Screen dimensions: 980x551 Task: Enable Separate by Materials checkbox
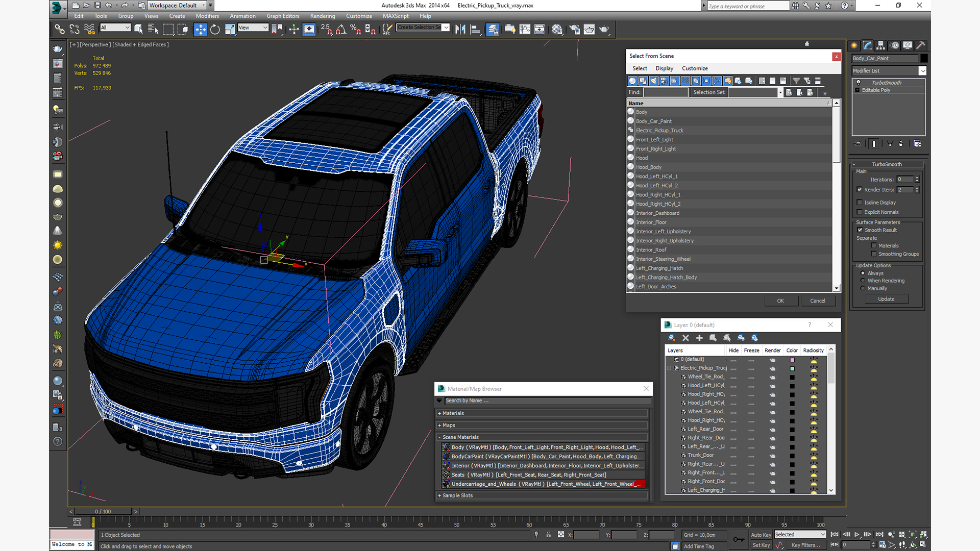(874, 245)
